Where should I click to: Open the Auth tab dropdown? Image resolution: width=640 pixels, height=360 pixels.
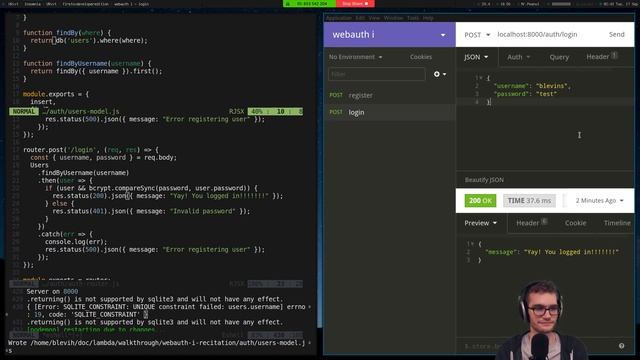[x=518, y=57]
